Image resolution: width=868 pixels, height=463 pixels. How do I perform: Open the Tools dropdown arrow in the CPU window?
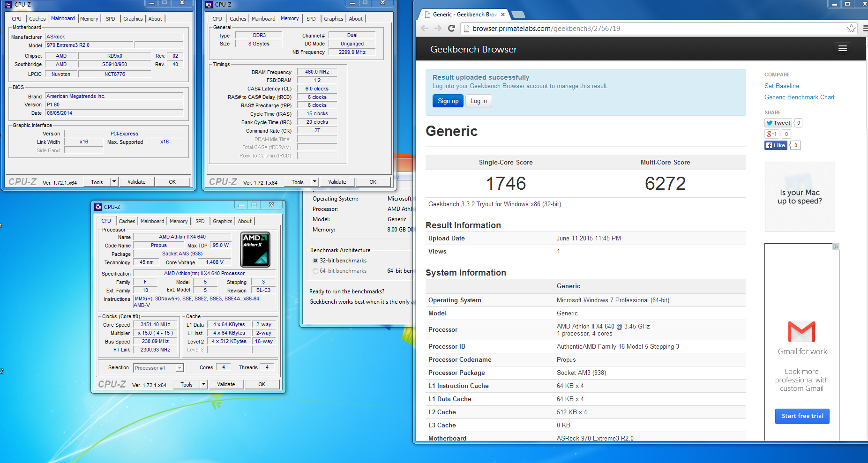pos(203,384)
